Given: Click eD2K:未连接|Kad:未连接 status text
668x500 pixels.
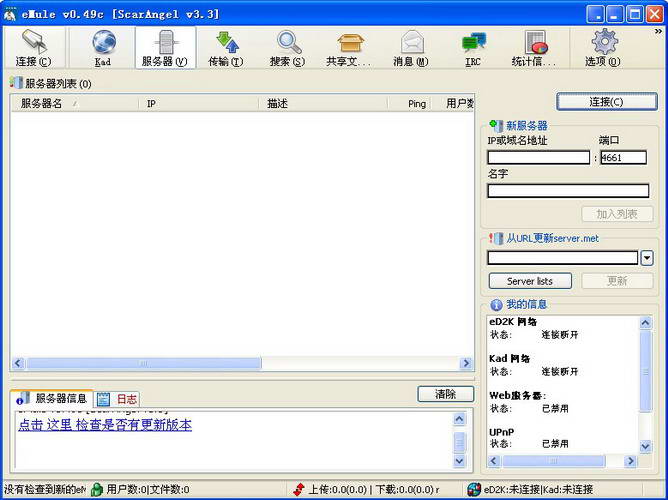Looking at the screenshot, I should click(538, 490).
